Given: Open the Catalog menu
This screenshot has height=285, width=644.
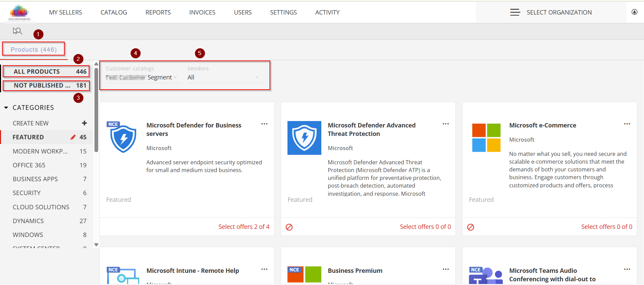Looking at the screenshot, I should 114,13.
